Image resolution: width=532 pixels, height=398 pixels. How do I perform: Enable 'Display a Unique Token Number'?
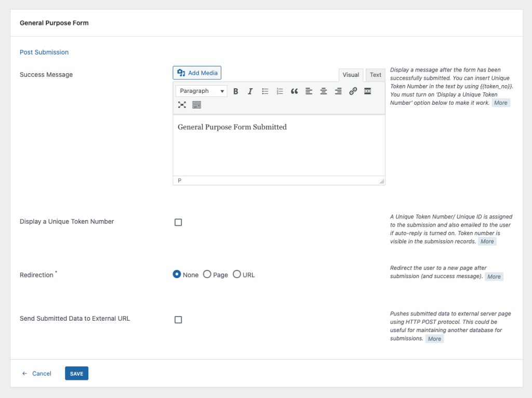click(178, 222)
